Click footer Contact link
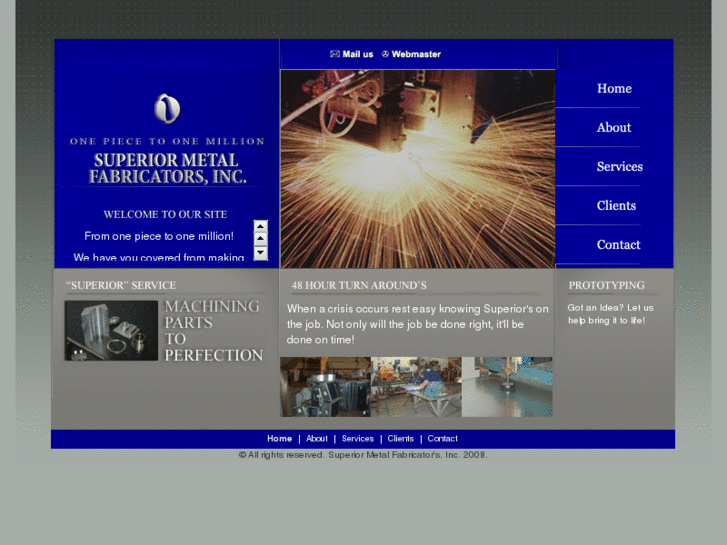The height and width of the screenshot is (545, 727). click(x=442, y=439)
